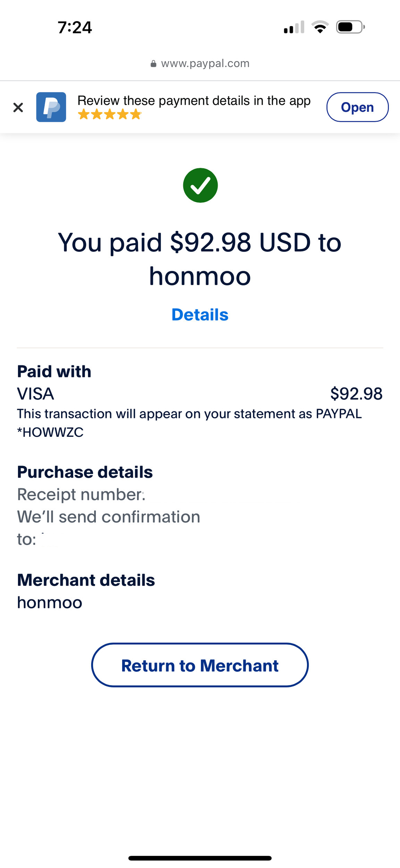Tap the green success checkmark icon
400x868 pixels.
(x=200, y=185)
